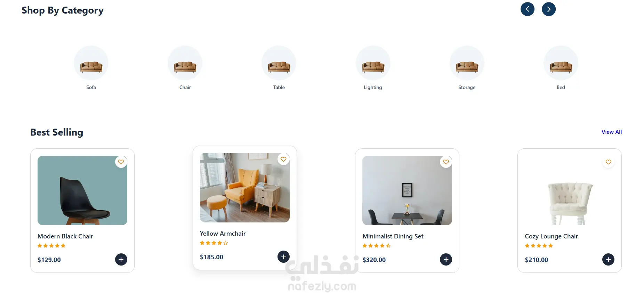Pick the Storage category icon
Viewport: 644px width, 293px height.
tap(467, 63)
